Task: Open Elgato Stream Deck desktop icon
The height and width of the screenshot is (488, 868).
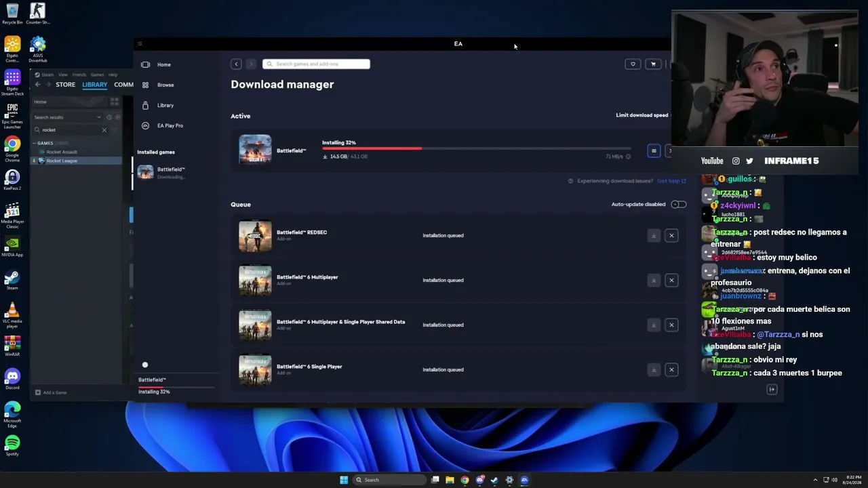Action: click(12, 83)
